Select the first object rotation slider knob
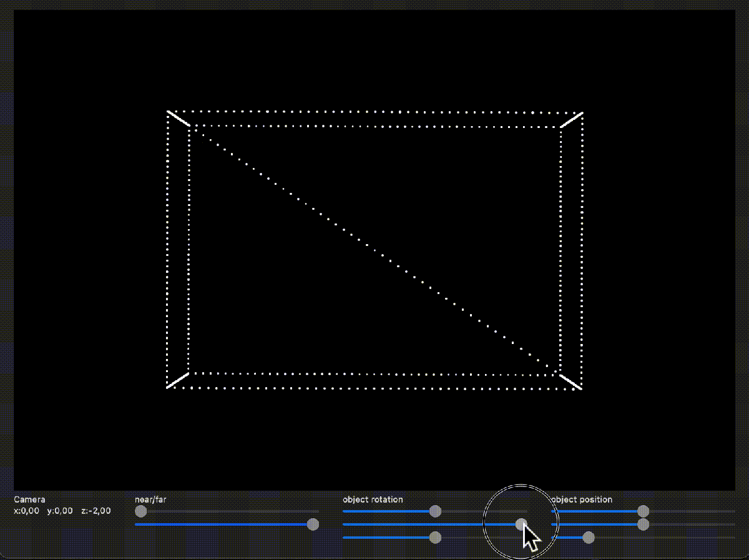This screenshot has height=560, width=749. (x=435, y=511)
